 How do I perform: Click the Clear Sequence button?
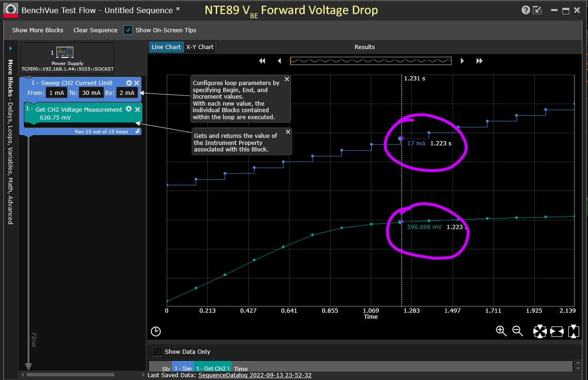(x=95, y=30)
